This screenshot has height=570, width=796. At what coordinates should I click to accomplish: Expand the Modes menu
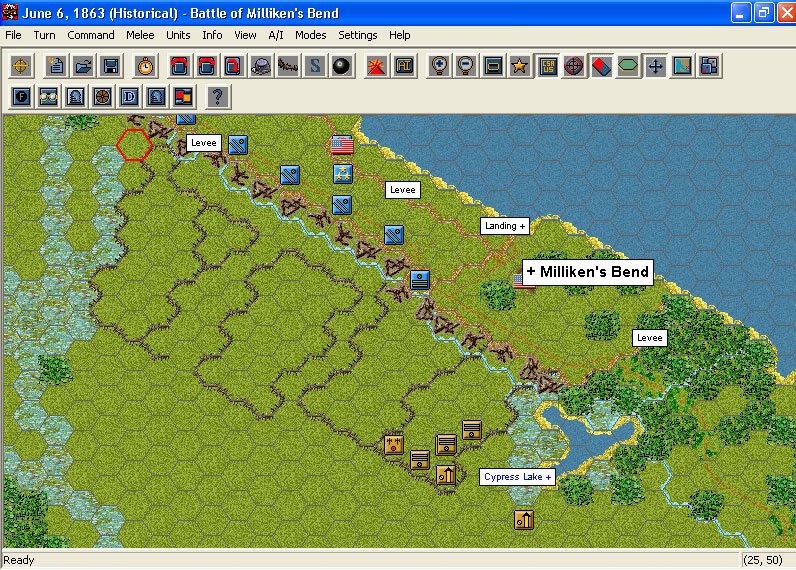tap(310, 35)
